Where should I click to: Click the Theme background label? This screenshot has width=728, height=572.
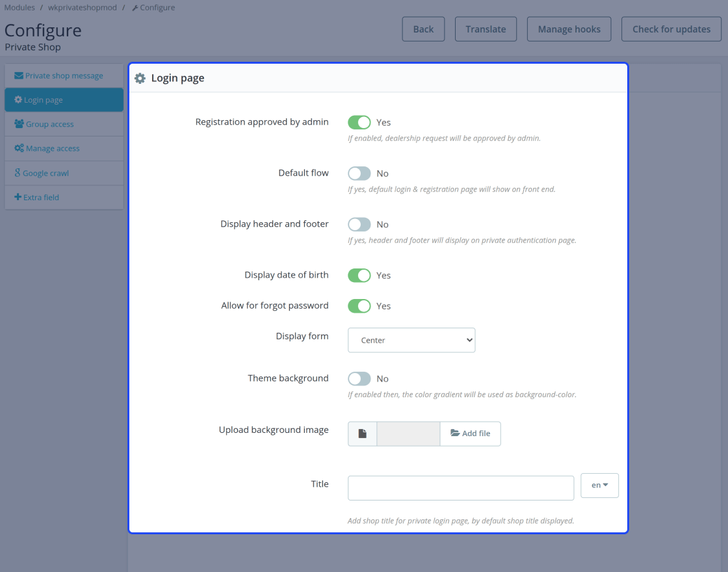tap(288, 378)
